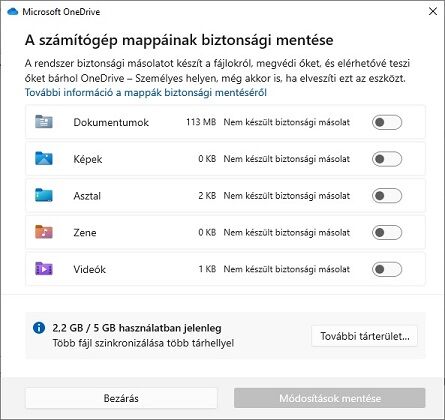Click the Asztal desktop folder icon

tap(44, 195)
